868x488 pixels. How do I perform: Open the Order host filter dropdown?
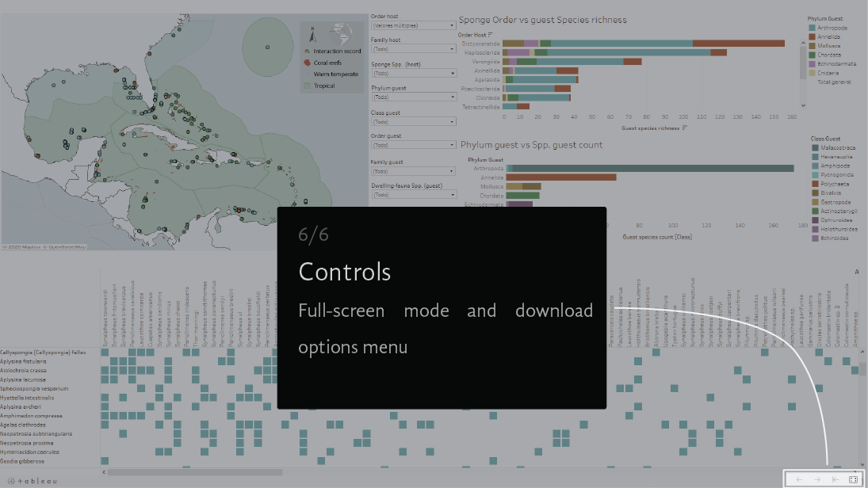tap(413, 25)
